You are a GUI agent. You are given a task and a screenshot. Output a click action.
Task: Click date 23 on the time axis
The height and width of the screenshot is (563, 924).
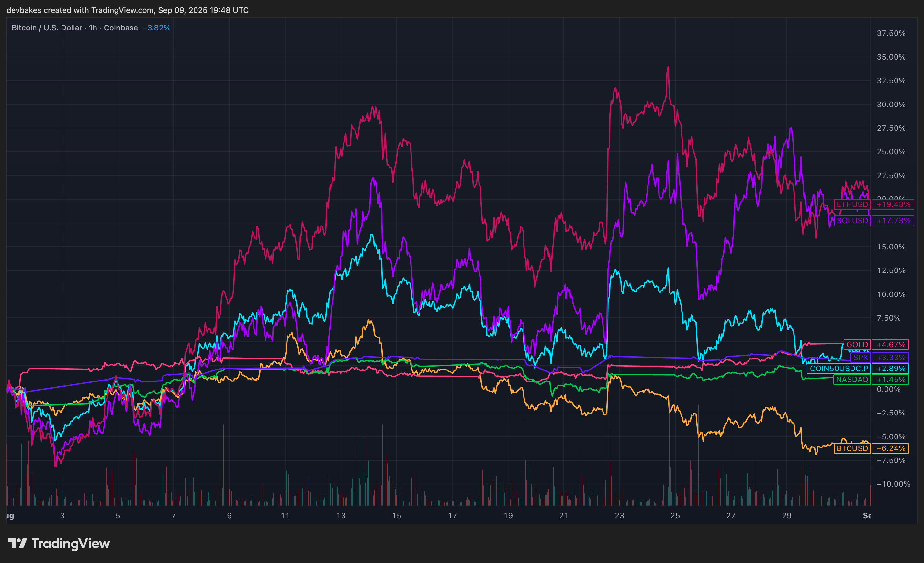[619, 515]
